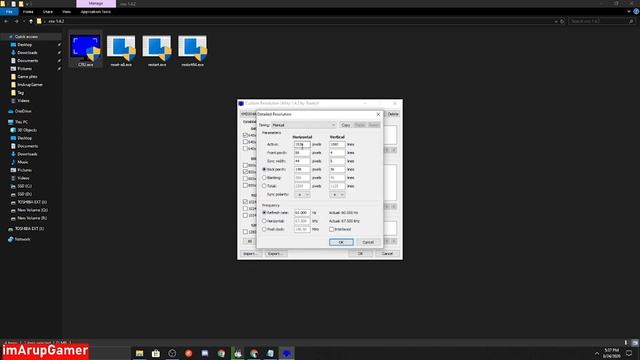This screenshot has width=640, height=360.
Task: Select the Horizontal frequency radio button
Action: pyautogui.click(x=264, y=221)
